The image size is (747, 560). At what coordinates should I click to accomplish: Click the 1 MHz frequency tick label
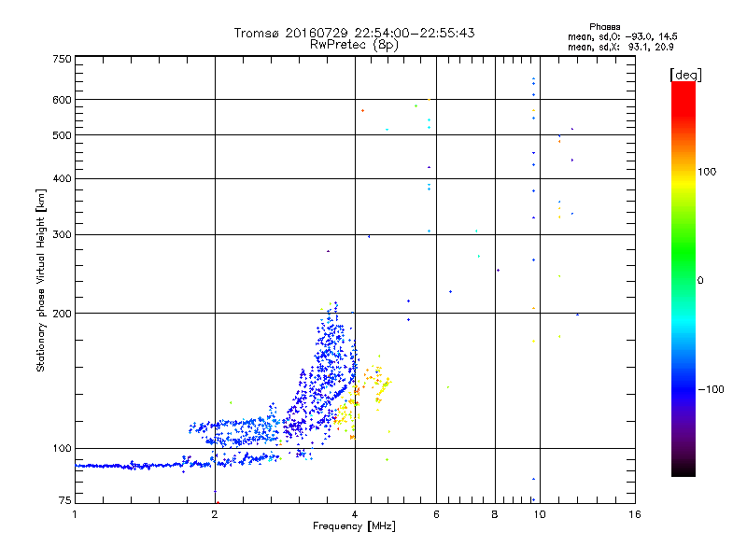tap(75, 514)
